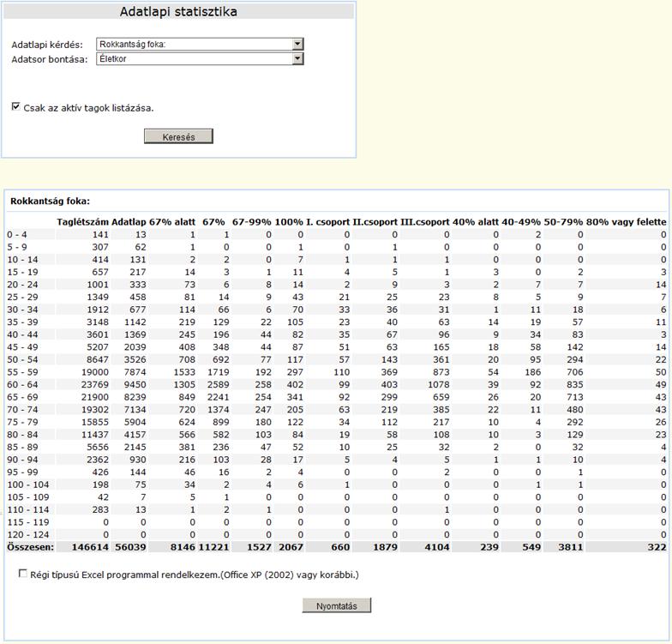
Task: Click the 3811 total in 50-79% column
Action: coord(571,547)
